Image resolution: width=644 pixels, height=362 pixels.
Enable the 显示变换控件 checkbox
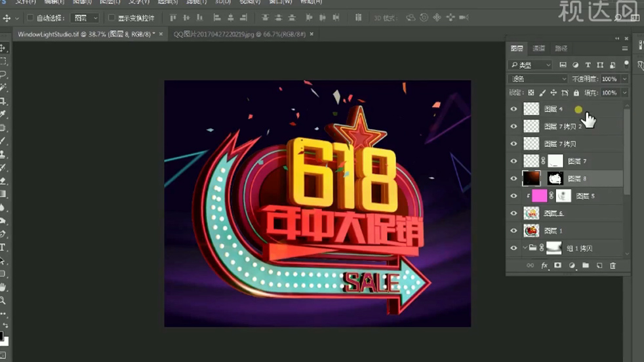[111, 18]
